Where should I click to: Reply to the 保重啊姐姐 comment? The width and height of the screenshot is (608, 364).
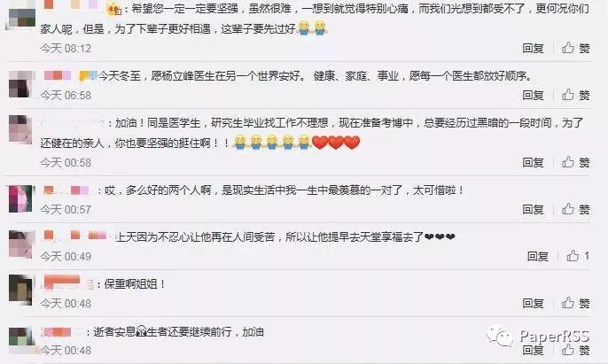pos(534,303)
